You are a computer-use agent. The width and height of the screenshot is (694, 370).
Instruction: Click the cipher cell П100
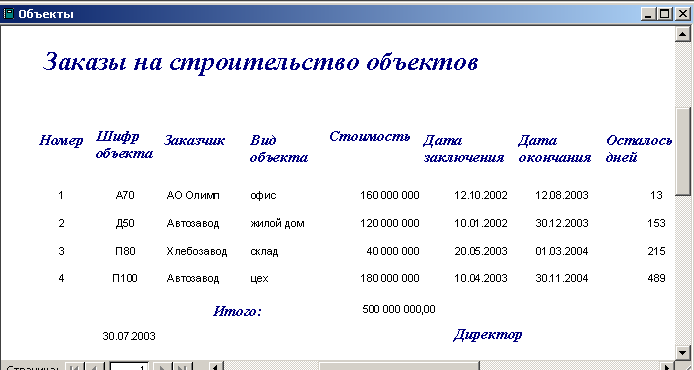(125, 278)
